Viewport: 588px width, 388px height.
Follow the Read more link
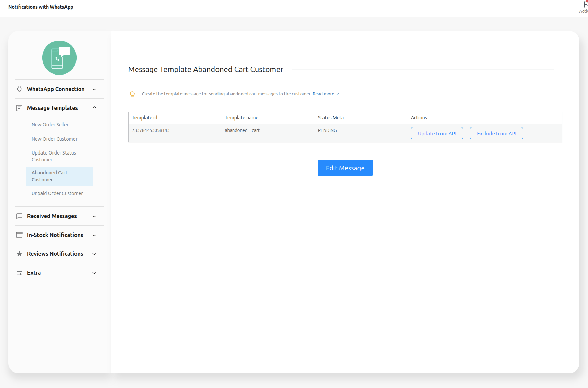click(x=323, y=94)
